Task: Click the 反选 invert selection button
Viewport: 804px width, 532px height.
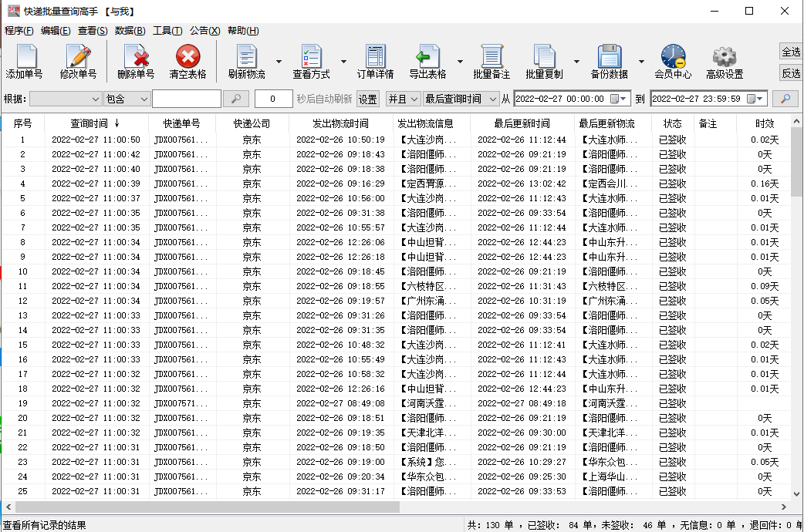Action: pos(791,73)
